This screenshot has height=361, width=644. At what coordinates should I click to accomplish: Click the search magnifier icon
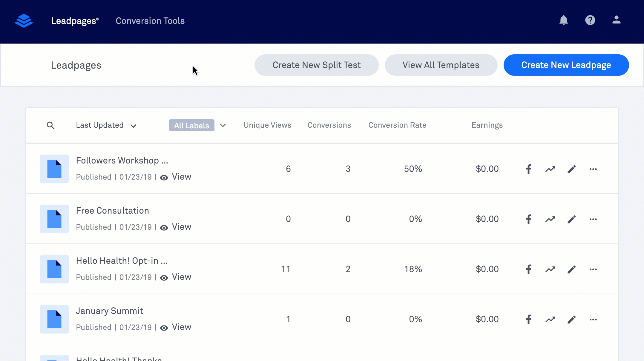tap(50, 125)
